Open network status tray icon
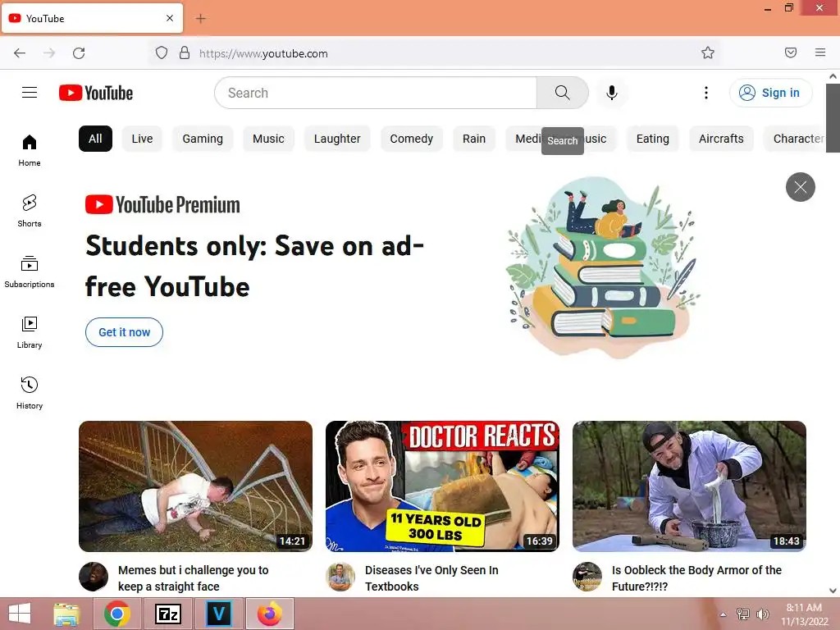Screen dimensions: 840x630 (x=743, y=614)
